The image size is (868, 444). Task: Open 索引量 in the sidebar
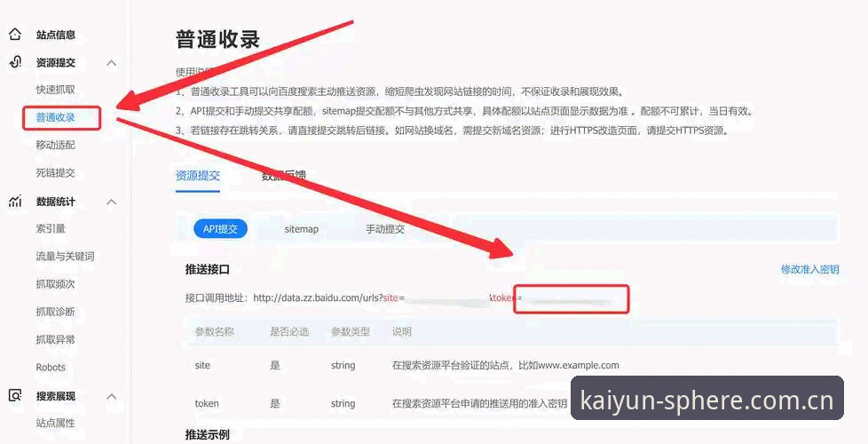(51, 228)
